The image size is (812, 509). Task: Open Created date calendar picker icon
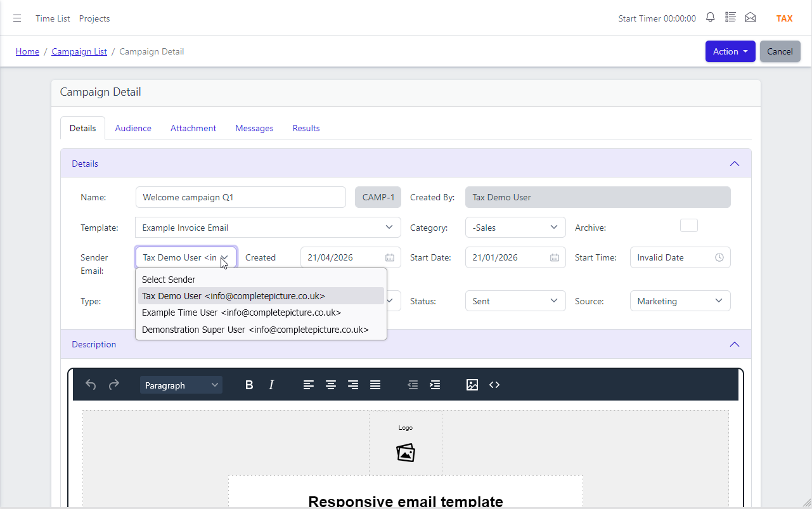pyautogui.click(x=390, y=257)
